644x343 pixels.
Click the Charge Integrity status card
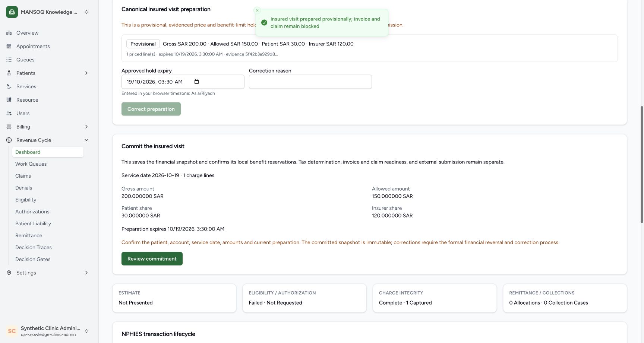coord(435,298)
